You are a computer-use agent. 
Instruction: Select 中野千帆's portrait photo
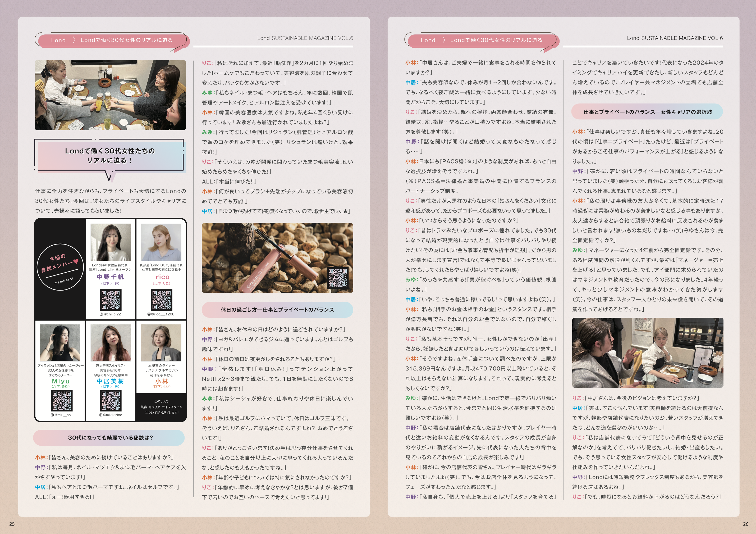111,242
